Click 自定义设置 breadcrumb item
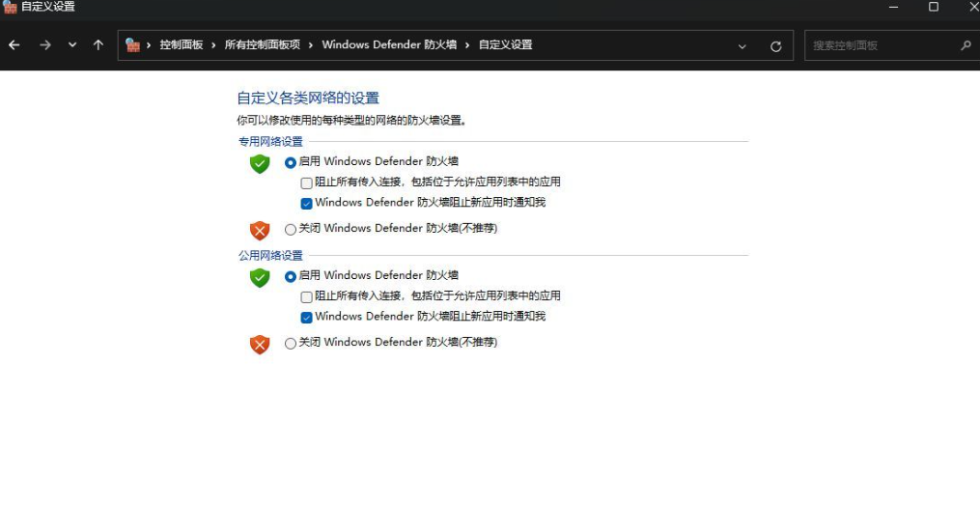This screenshot has height=505, width=980. pyautogui.click(x=506, y=45)
